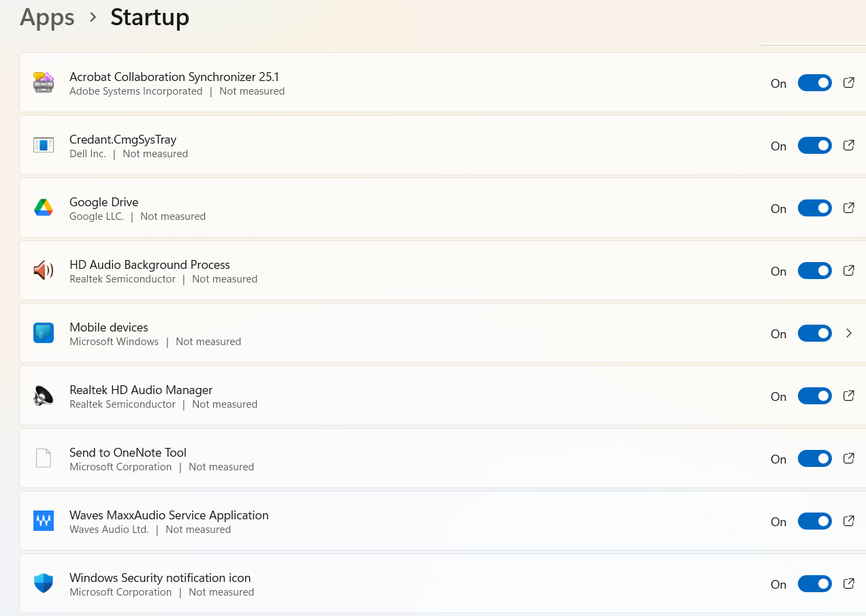The height and width of the screenshot is (616, 866).
Task: Click the On label for Mobile devices
Action: tap(779, 334)
